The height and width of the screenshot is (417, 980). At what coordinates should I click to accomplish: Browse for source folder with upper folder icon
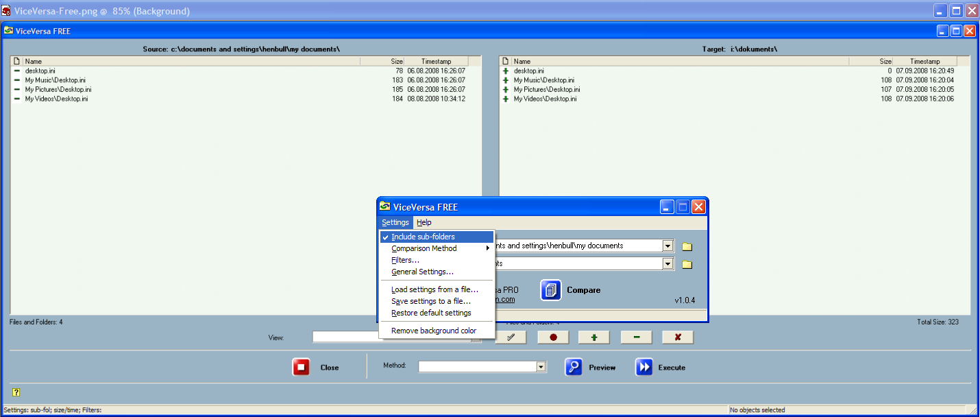[687, 246]
